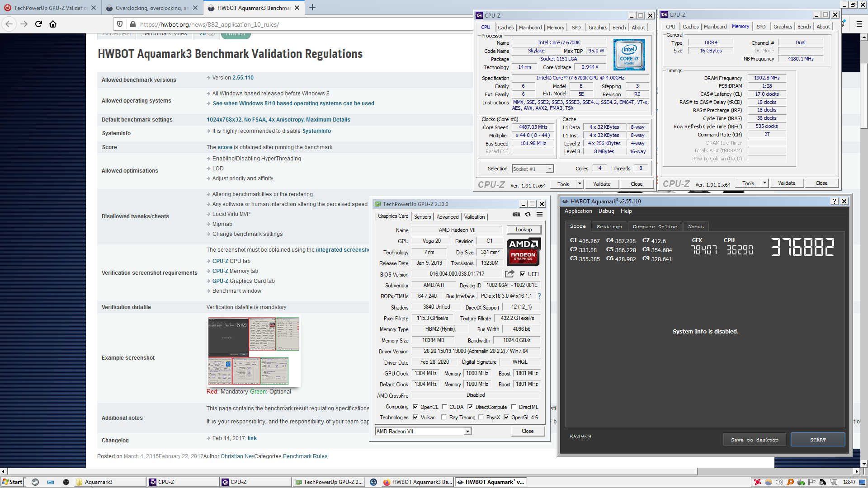This screenshot has width=868, height=488.
Task: Open the Settings tab in Aquamark
Action: tap(609, 226)
